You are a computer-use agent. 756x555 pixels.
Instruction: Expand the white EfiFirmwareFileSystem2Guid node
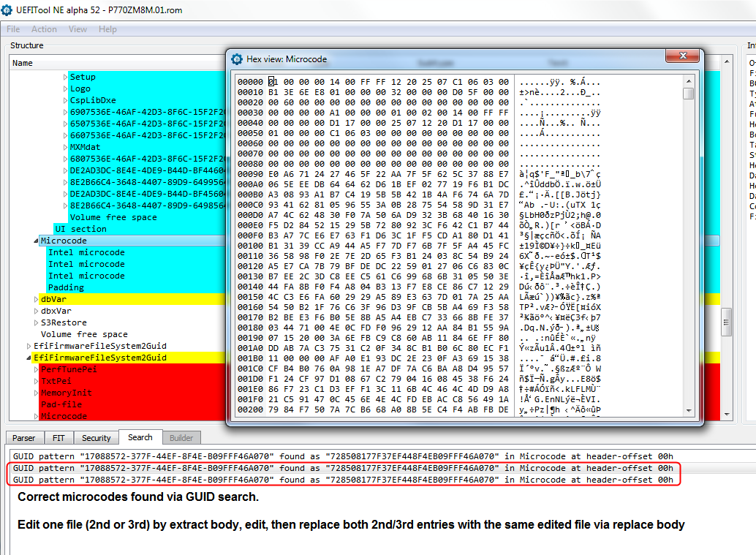29,346
